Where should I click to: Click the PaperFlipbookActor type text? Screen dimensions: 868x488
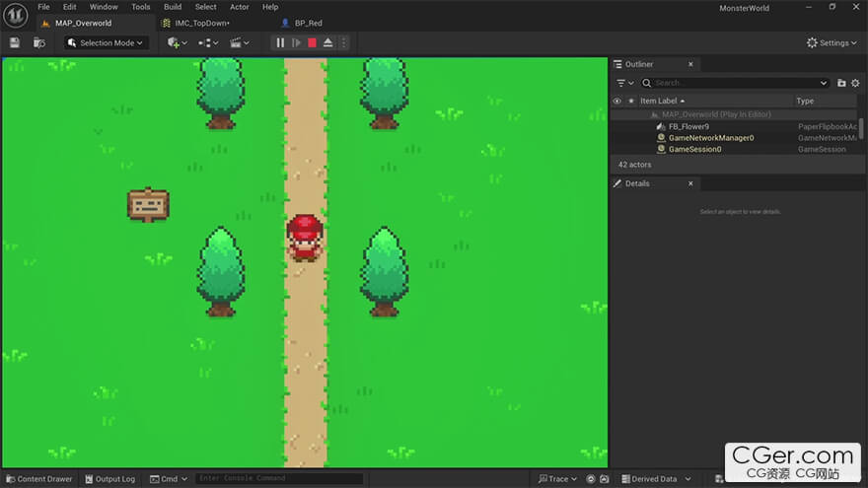coord(827,127)
